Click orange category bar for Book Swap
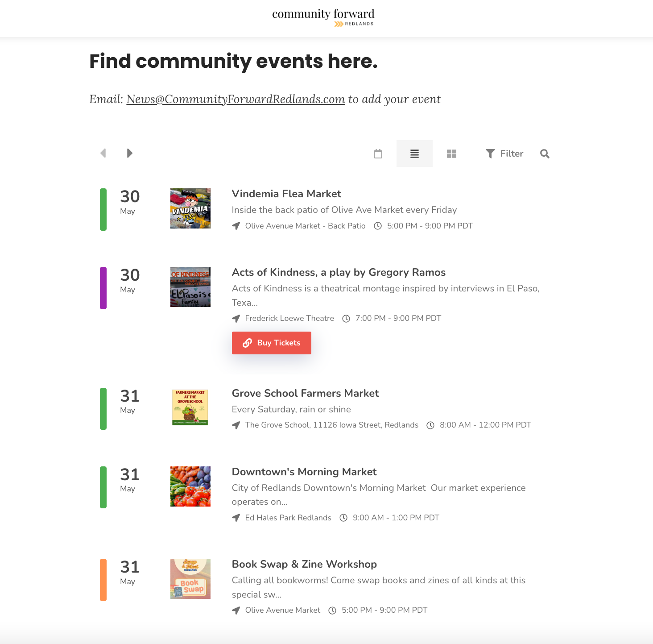The image size is (653, 644). [103, 580]
